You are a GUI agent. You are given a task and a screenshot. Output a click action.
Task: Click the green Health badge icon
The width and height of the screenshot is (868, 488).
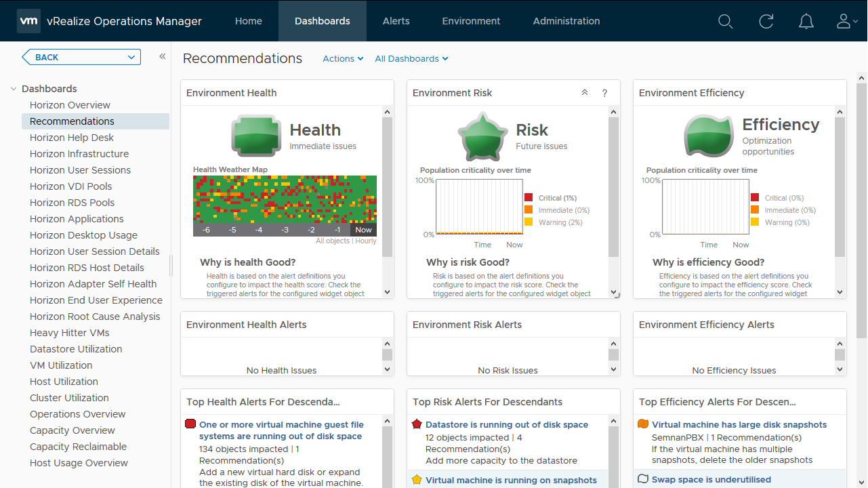pyautogui.click(x=256, y=136)
